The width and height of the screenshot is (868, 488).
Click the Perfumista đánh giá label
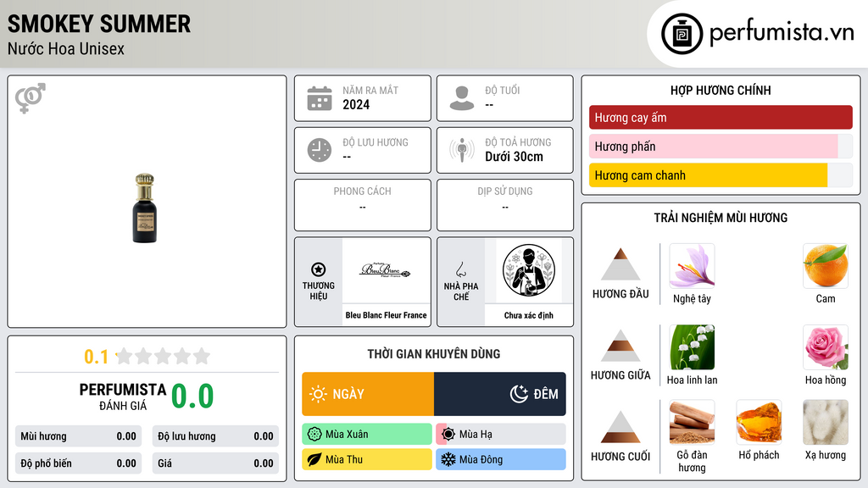pyautogui.click(x=123, y=396)
